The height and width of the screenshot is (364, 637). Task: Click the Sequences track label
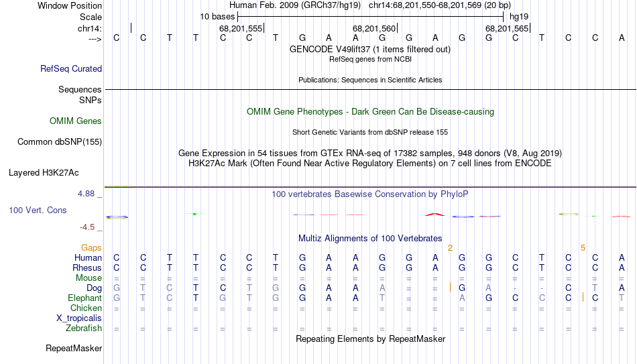pyautogui.click(x=80, y=89)
